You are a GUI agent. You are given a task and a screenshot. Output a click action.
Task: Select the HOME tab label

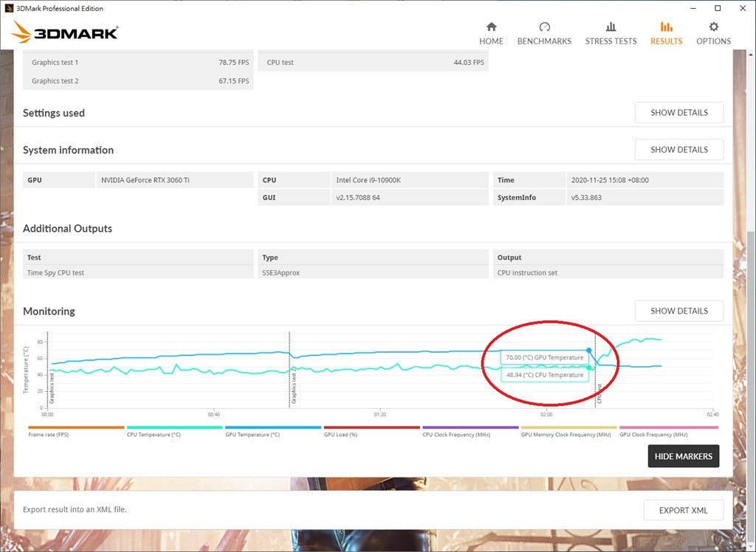click(x=491, y=41)
